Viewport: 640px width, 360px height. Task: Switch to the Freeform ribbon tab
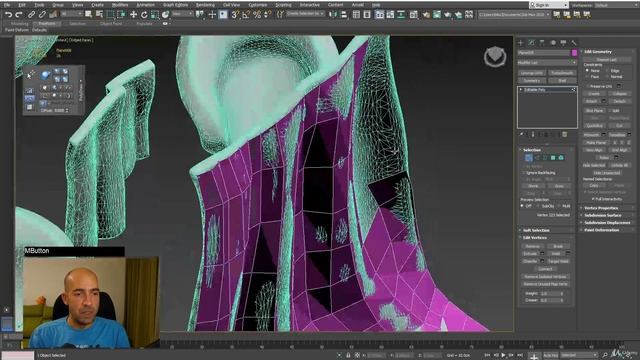[47, 24]
